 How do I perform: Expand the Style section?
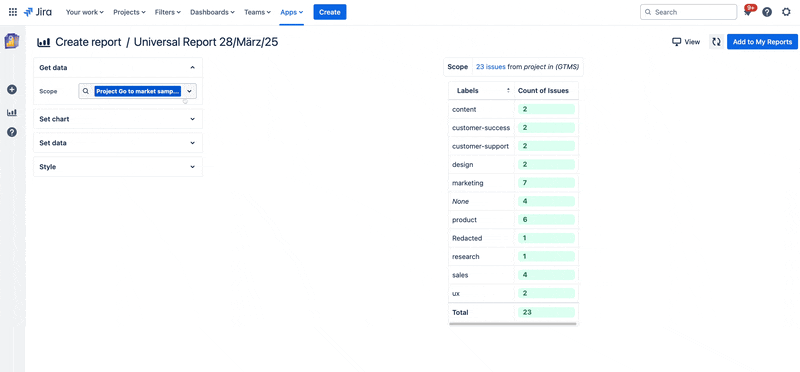(118, 167)
